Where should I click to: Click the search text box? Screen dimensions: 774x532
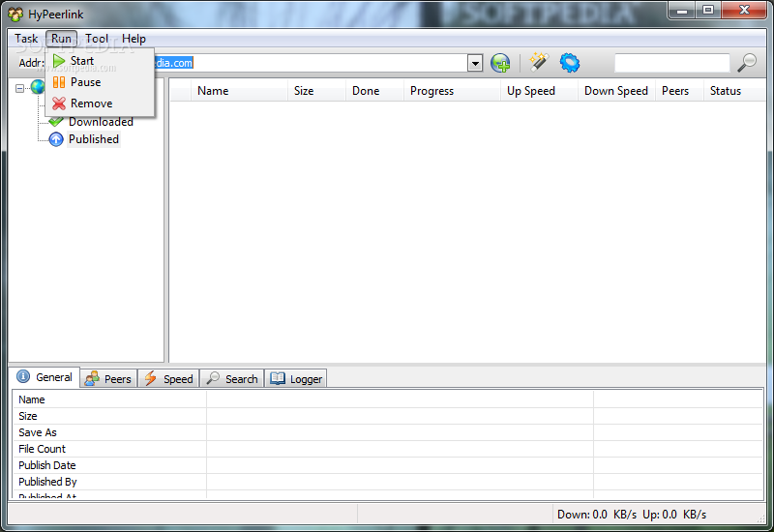click(671, 63)
